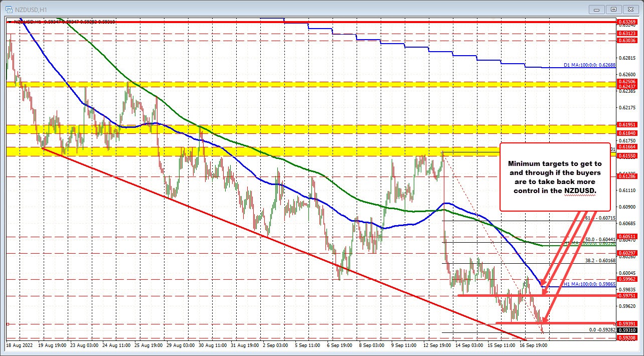Click the 50.0 - 0.60441 Fibonacci label
Viewport: 644px width, 356px height.
pos(600,239)
